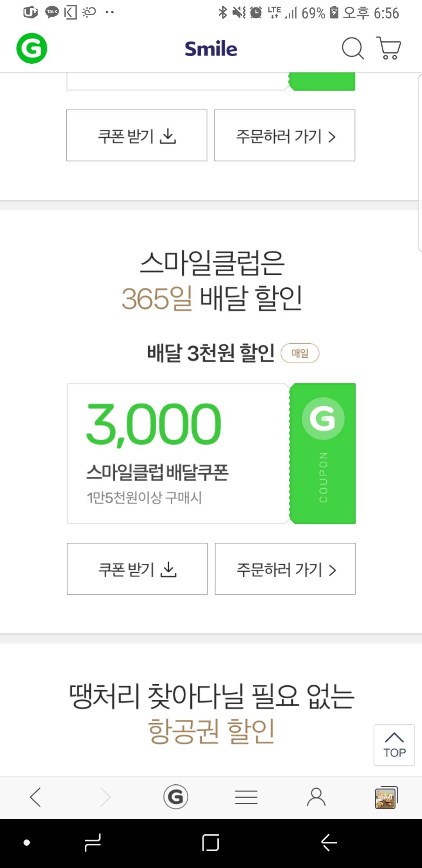Tap Gmarket home icon in bottom bar
Viewport: 422px width, 868px height.
tap(176, 797)
